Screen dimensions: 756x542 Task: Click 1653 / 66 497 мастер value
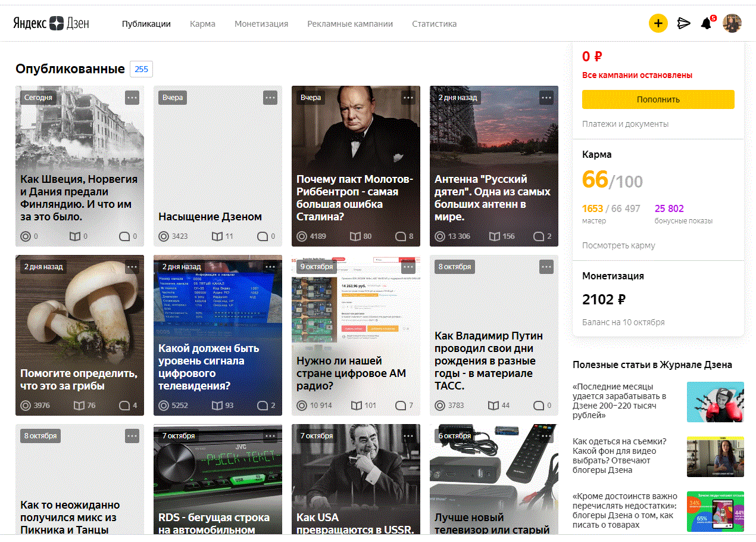(x=611, y=208)
